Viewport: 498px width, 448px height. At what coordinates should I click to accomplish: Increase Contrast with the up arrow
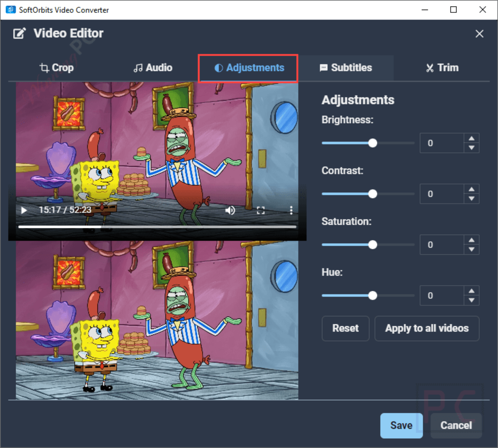point(472,189)
